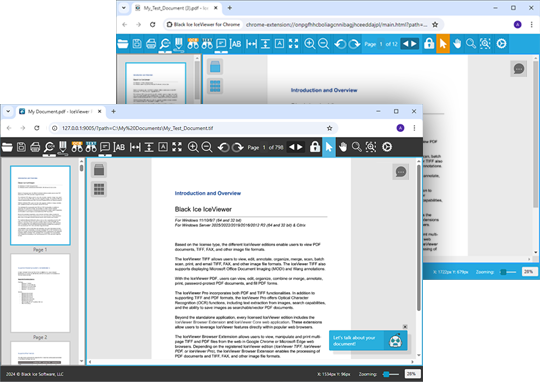
Task: Select the Page 1 thumbnail in the front window
Action: click(40, 206)
